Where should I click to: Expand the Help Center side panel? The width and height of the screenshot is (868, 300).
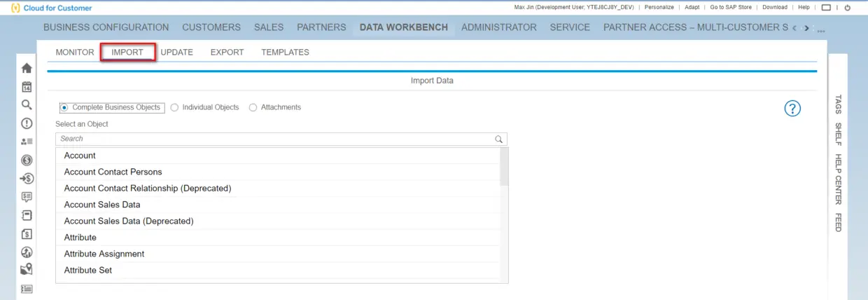[838, 179]
